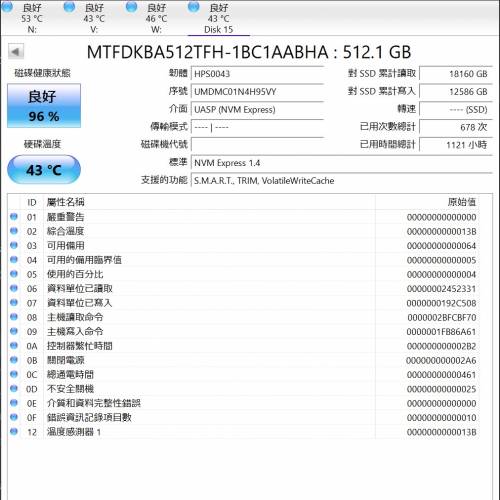
Task: Click the supported features field S.M.A.R.T., TRIM
Action: tap(342, 180)
